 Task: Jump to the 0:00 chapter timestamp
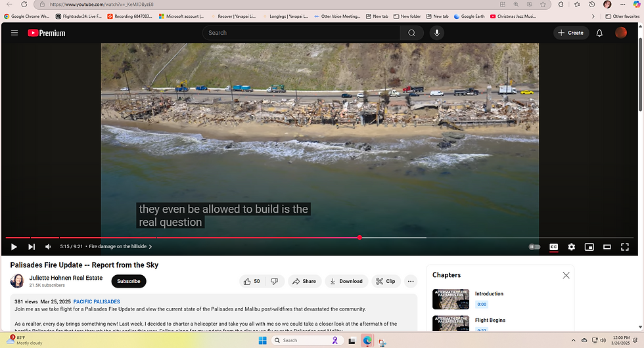(x=481, y=305)
